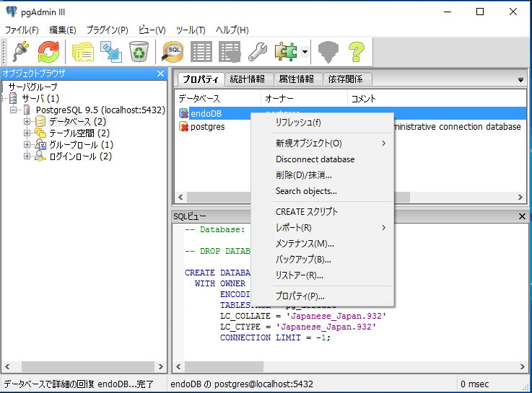Open the SQL query tool icon
This screenshot has width=532, height=393.
pos(173,52)
